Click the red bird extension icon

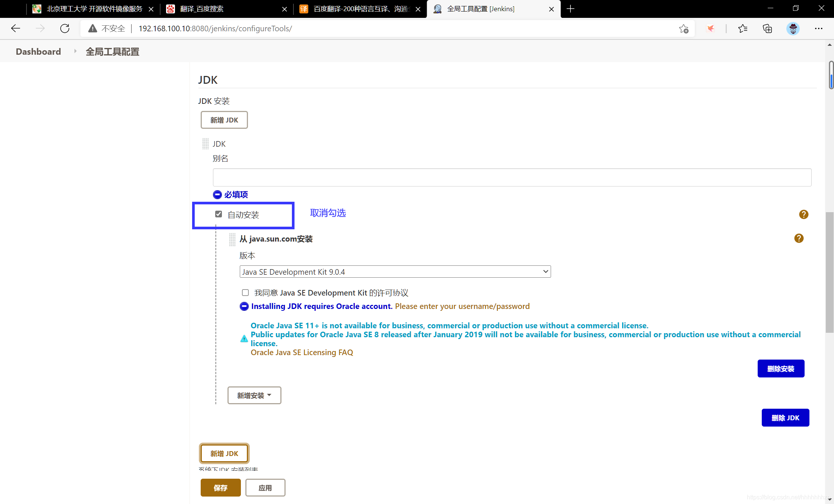point(711,29)
